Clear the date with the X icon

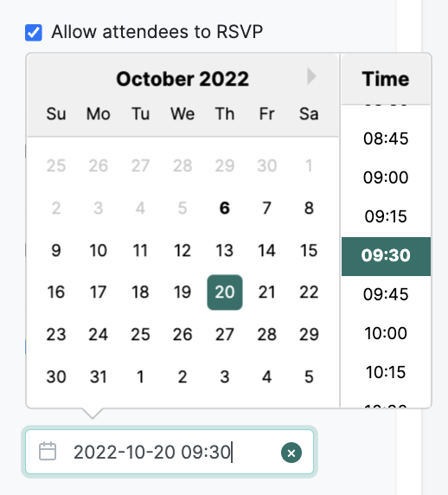pos(291,453)
